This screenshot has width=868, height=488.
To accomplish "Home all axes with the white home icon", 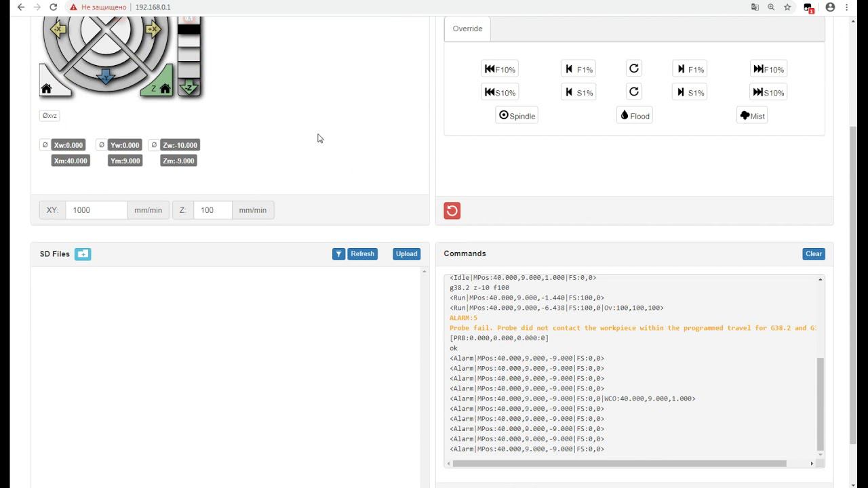I will 46,88.
